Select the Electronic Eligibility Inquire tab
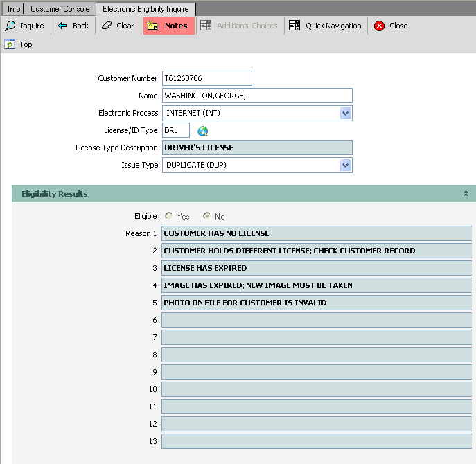The height and width of the screenshot is (464, 476). [x=146, y=9]
